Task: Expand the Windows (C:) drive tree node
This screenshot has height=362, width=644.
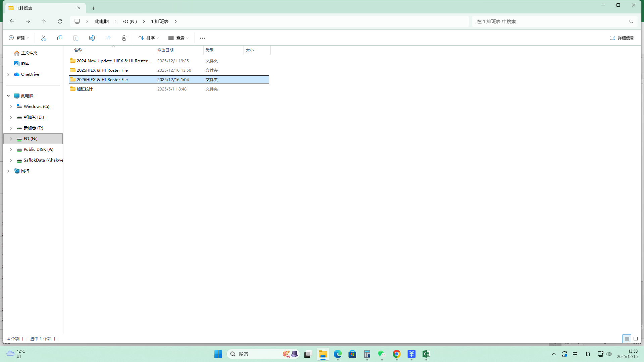Action: 11,107
